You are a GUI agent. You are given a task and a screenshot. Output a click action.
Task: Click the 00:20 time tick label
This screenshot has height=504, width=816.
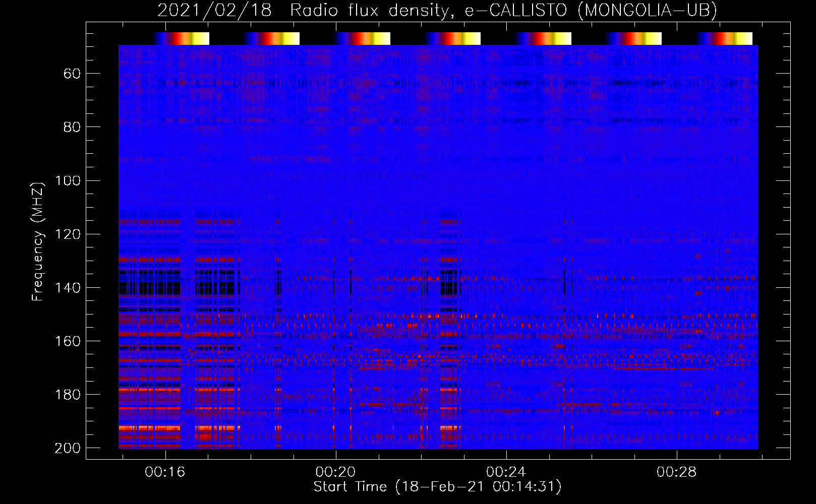pos(335,472)
